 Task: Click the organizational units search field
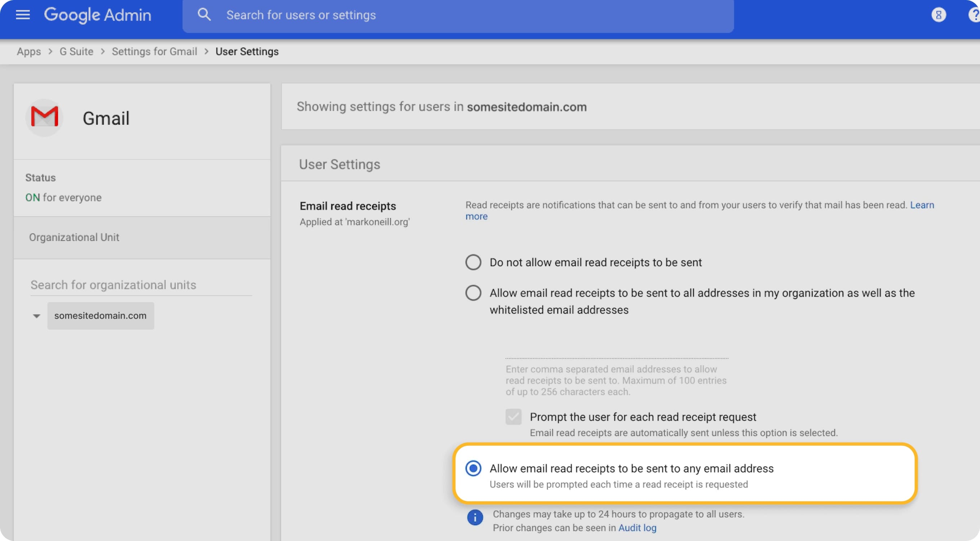click(x=113, y=285)
